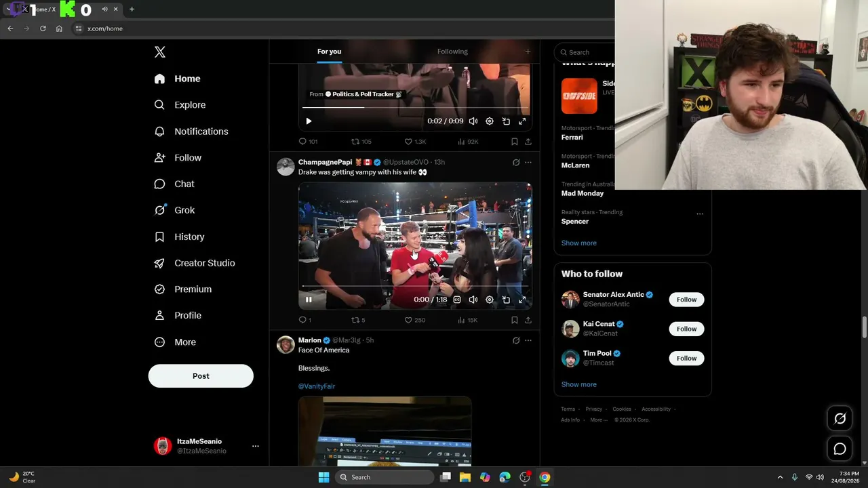Open more options for the ChampagnePapi post
This screenshot has height=488, width=868.
[528, 163]
